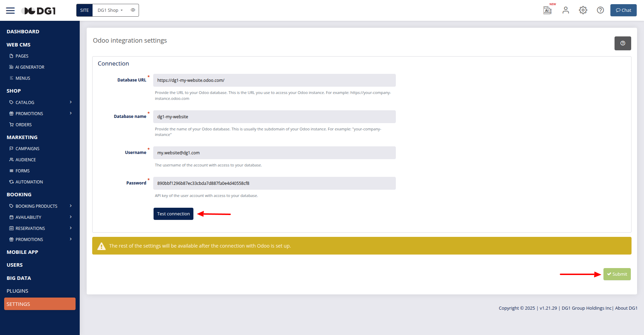
Task: Open Shop PROMOTIONS item
Action: [29, 113]
